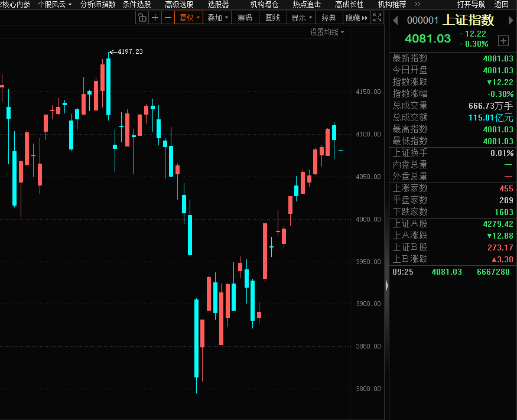Click the chart lock icon
Screen dimensions: 517x420
(x=142, y=18)
